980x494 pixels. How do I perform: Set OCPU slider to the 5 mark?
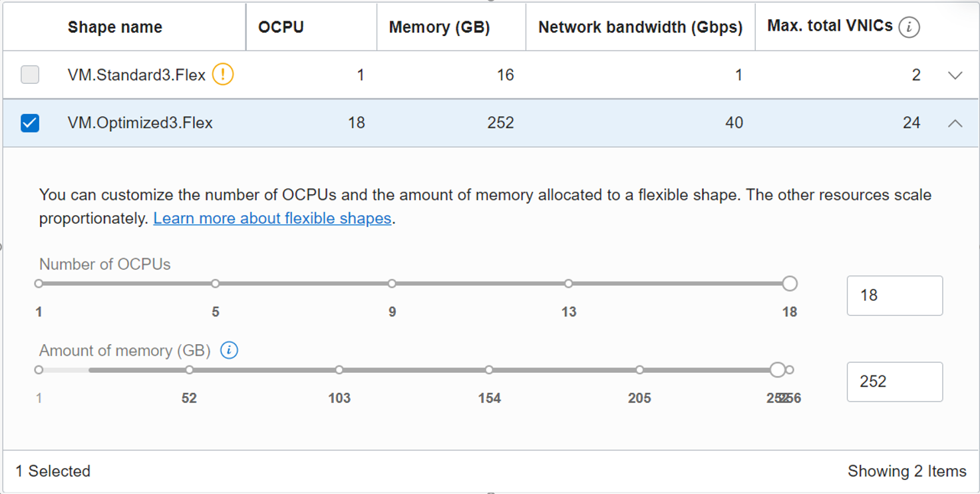[x=216, y=284]
